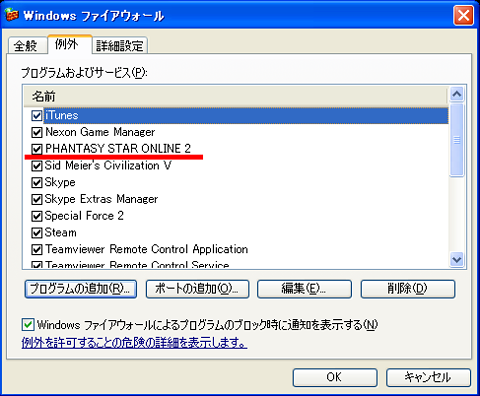This screenshot has width=480, height=396.
Task: Select Teamviewer Remote Control Application entry
Action: (146, 249)
